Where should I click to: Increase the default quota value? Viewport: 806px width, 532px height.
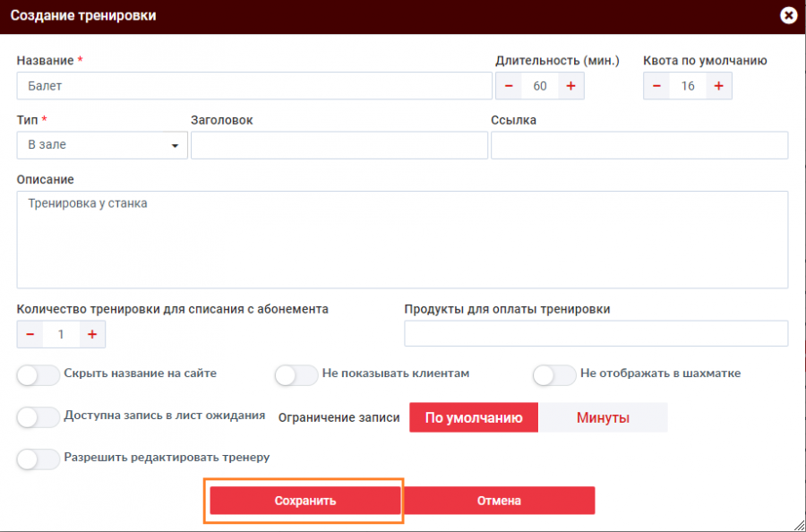pyautogui.click(x=717, y=86)
